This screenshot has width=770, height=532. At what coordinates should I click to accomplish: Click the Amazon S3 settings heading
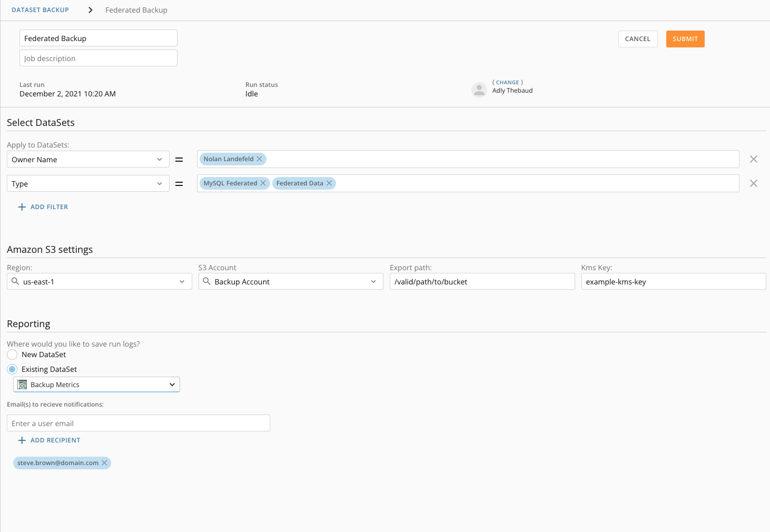click(50, 250)
